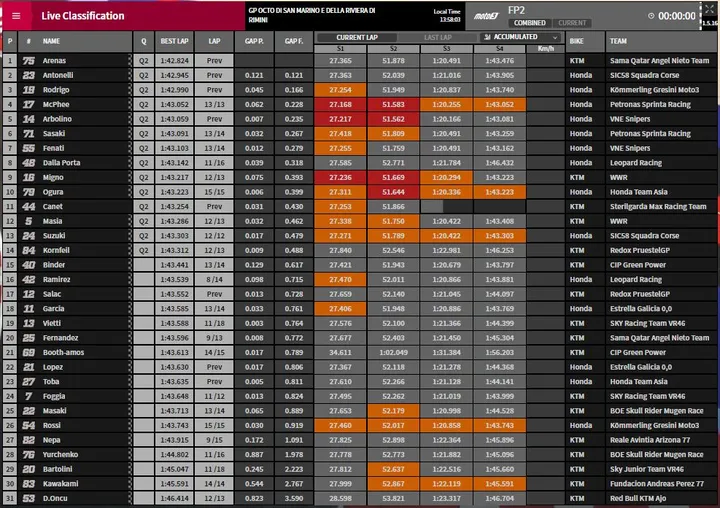Click the BIKE column header
This screenshot has width=720, height=508.
(585, 41)
